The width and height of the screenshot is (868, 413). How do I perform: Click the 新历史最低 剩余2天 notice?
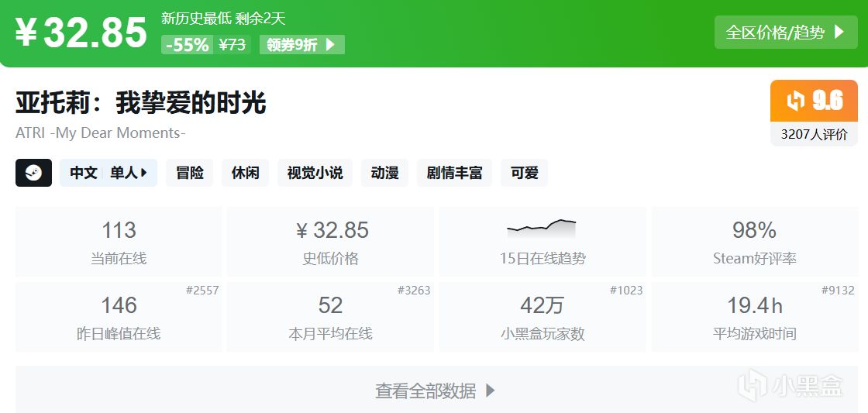[x=224, y=19]
